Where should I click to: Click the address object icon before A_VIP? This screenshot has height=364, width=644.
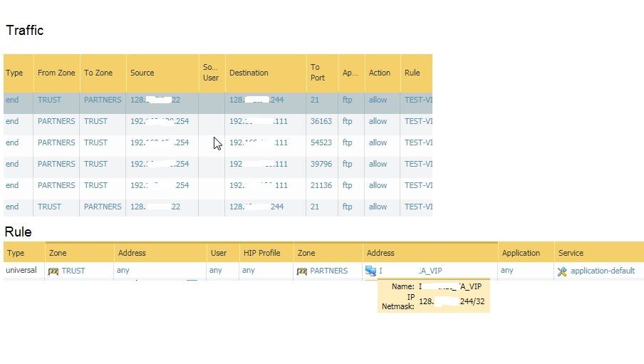pos(370,271)
